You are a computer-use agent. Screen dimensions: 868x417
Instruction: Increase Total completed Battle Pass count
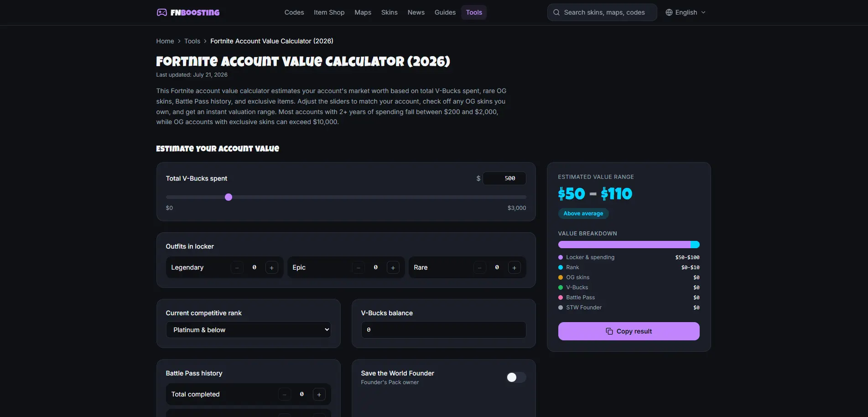coord(319,395)
